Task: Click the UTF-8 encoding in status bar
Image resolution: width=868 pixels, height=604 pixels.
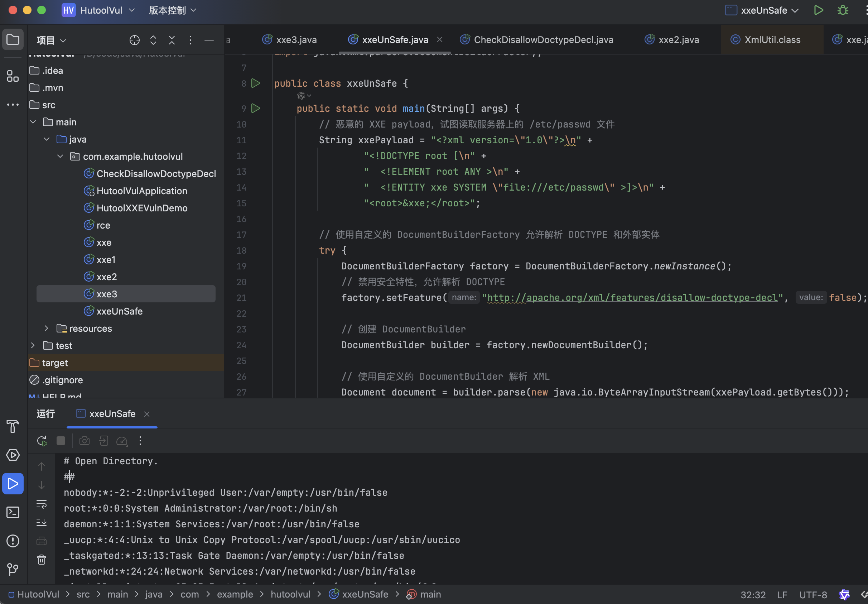Action: click(813, 595)
